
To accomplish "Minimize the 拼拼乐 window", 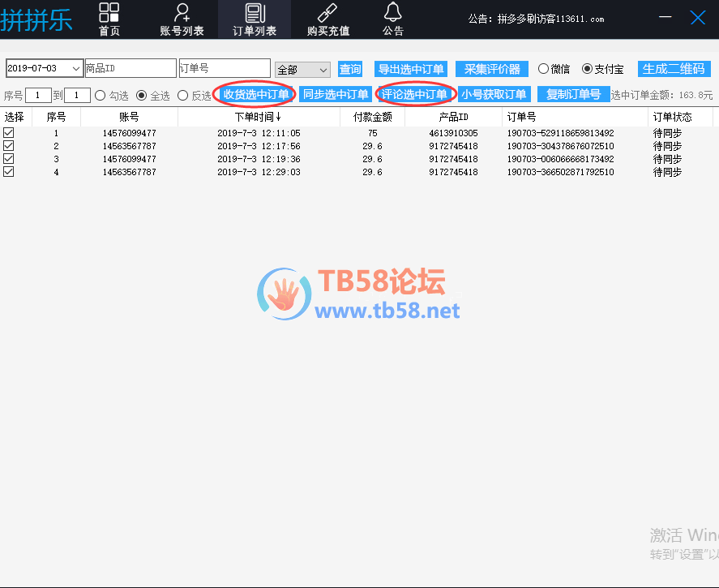I will click(665, 17).
